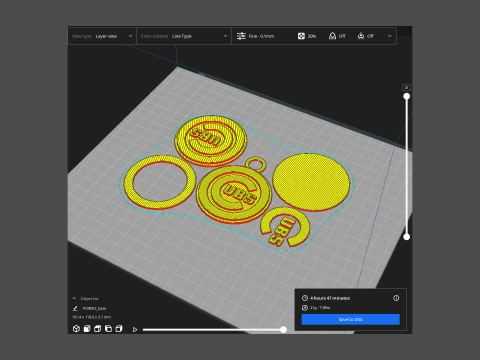480x360 pixels.
Task: Switch to the front view cube icon
Action: pos(87,329)
